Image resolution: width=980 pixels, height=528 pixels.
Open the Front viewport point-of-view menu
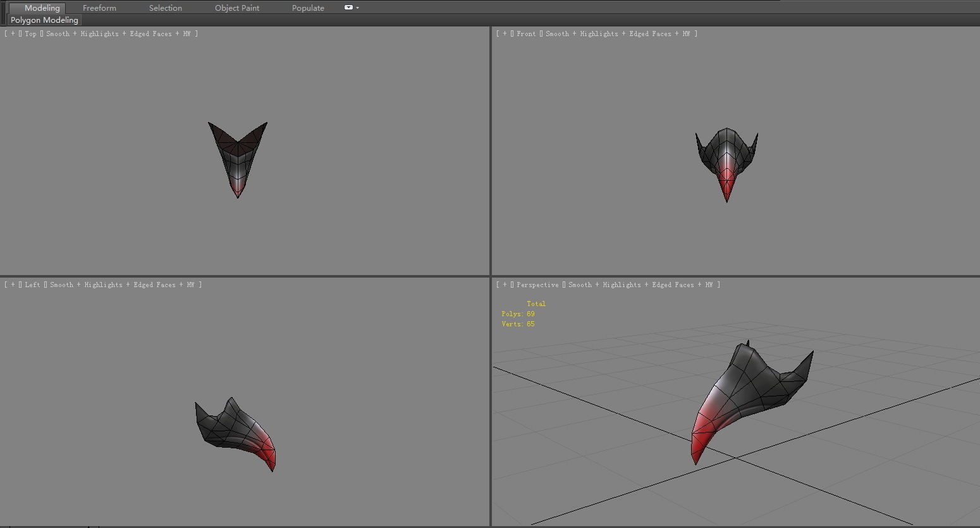[526, 34]
